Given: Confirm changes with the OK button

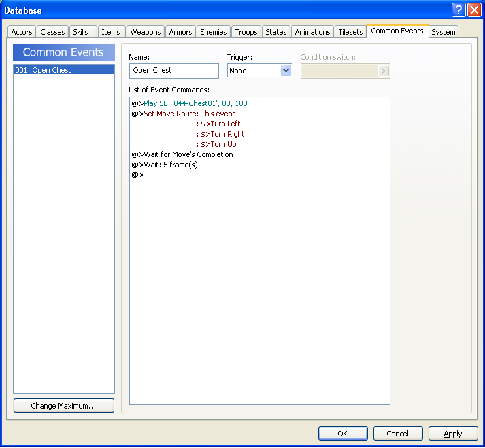Looking at the screenshot, I should pos(343,434).
